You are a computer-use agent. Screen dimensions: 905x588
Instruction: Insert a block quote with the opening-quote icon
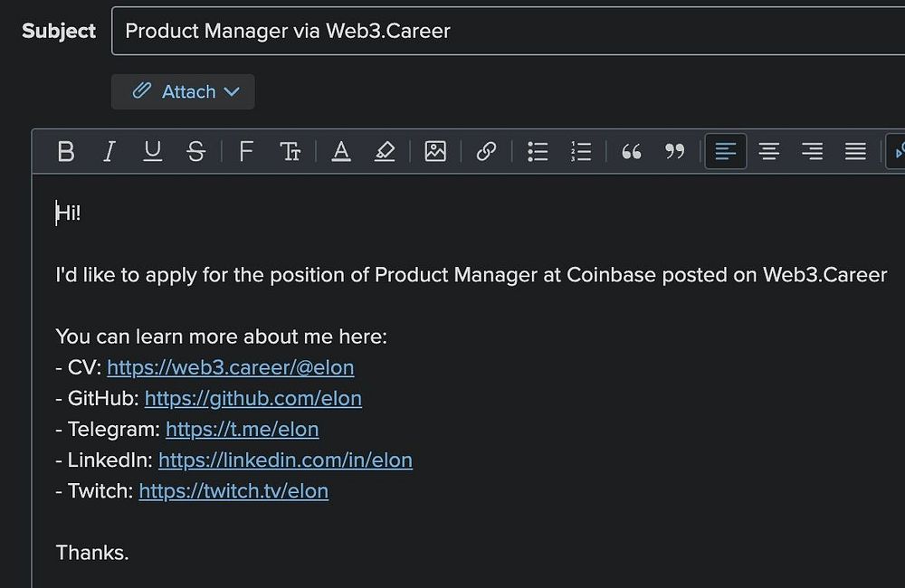[x=632, y=151]
